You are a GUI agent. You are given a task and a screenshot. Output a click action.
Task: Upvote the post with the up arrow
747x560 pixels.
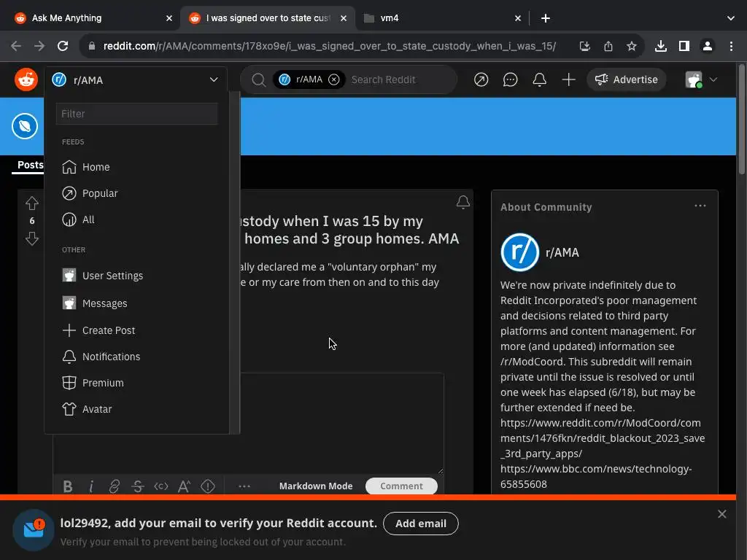coord(32,203)
